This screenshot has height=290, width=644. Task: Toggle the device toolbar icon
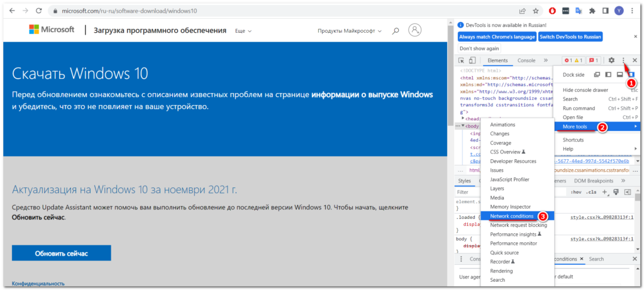coord(472,60)
